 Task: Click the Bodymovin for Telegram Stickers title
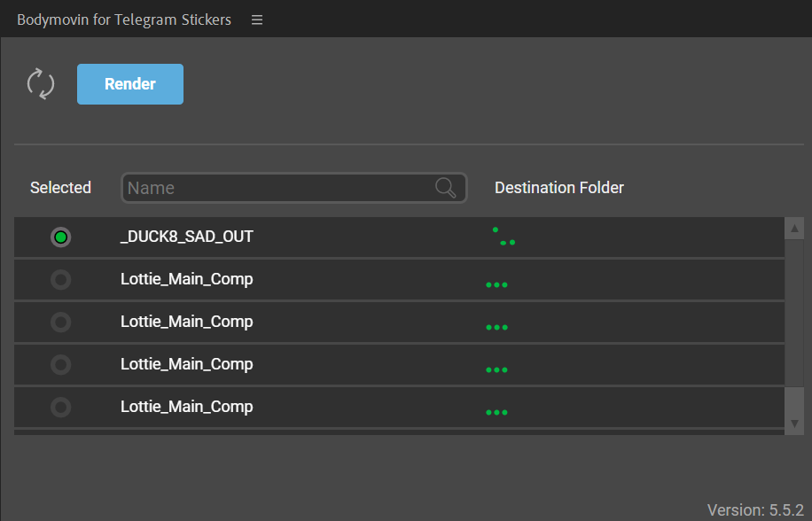[124, 19]
